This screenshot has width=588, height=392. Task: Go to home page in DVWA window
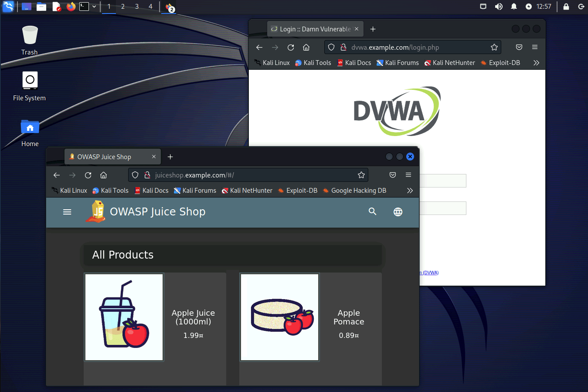pos(306,47)
